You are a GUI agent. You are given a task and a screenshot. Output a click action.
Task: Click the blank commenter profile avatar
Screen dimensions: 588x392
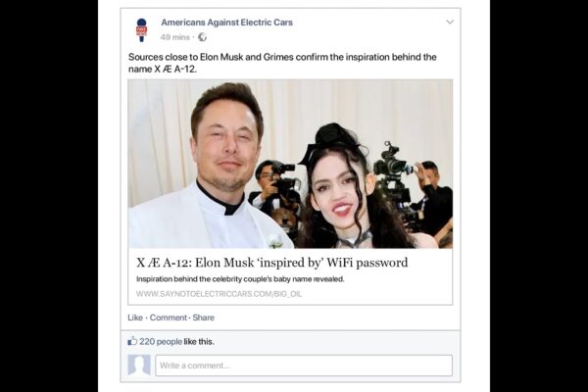pyautogui.click(x=139, y=365)
